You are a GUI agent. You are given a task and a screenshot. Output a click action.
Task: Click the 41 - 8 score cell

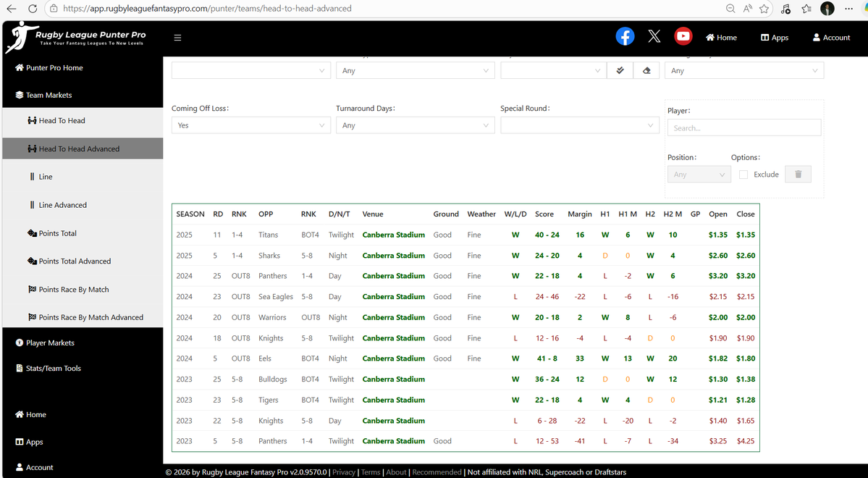[547, 358]
